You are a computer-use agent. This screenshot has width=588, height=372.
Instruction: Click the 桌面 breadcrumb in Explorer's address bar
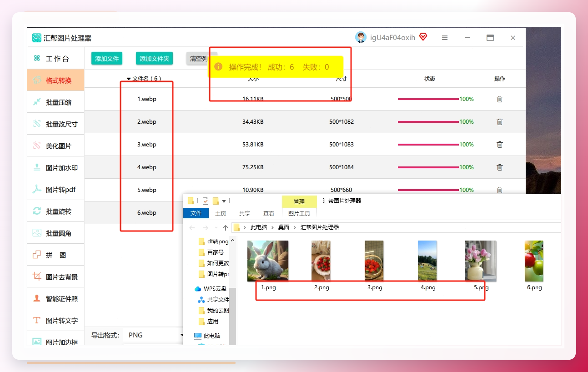[284, 227]
